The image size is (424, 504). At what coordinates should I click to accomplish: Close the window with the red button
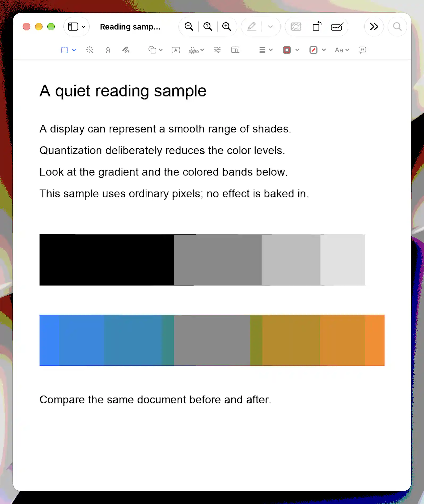click(27, 27)
